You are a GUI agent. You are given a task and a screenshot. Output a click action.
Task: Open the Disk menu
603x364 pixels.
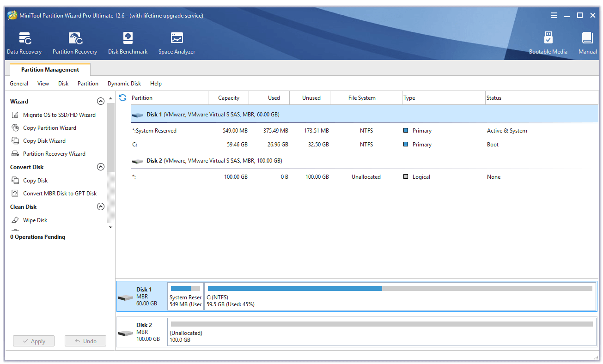tap(63, 84)
